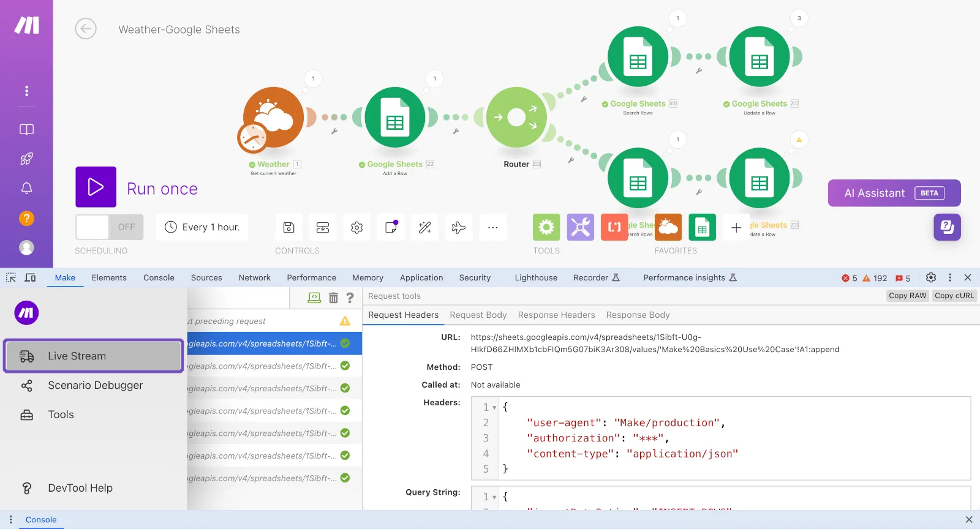Screen dimensions: 980x529
Task: Open the Performance insights tab
Action: [690, 277]
